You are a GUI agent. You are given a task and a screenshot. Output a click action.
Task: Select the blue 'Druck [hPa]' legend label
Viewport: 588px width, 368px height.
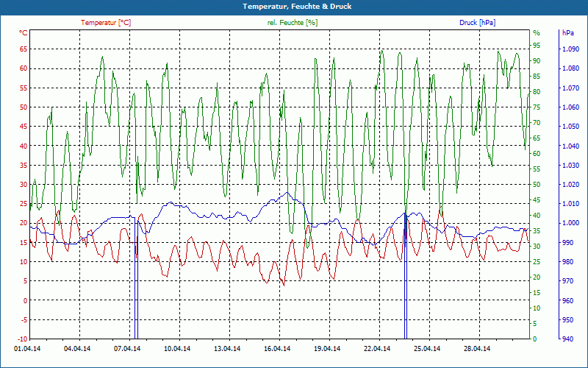(477, 23)
